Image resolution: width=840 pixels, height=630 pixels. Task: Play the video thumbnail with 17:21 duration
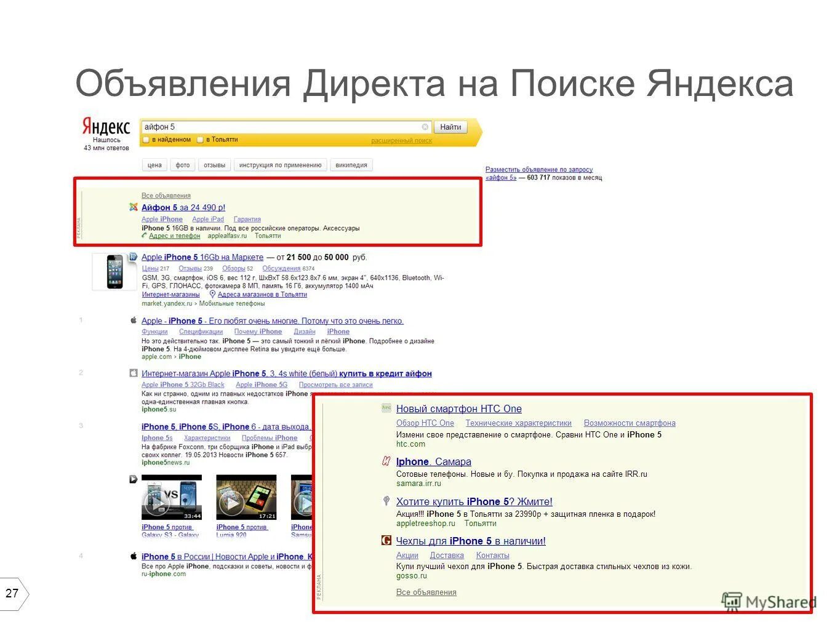246,497
